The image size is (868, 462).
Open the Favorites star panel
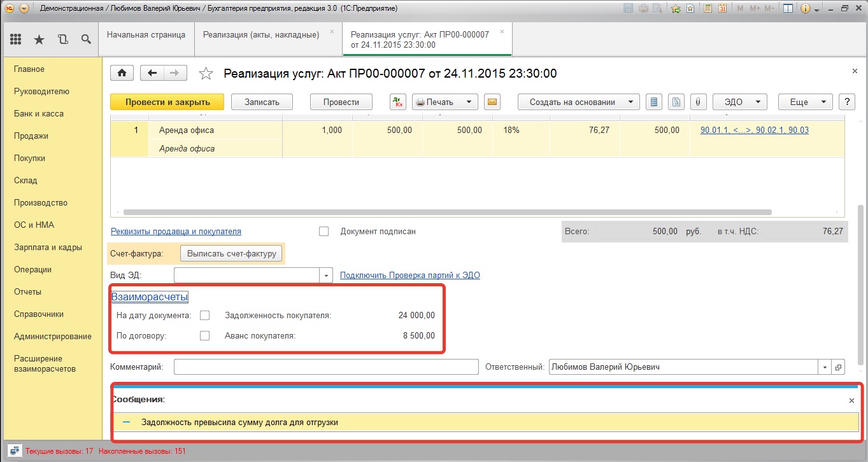pyautogui.click(x=39, y=39)
